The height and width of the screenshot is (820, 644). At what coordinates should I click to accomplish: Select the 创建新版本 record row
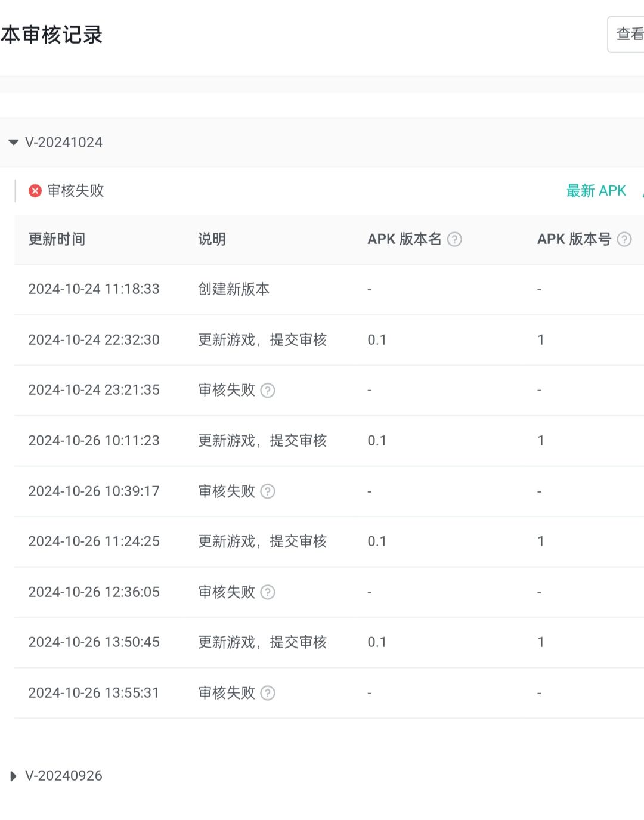pos(234,289)
